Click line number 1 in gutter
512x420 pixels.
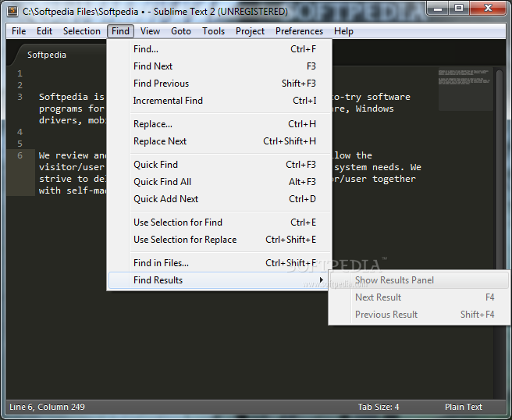[x=20, y=73]
